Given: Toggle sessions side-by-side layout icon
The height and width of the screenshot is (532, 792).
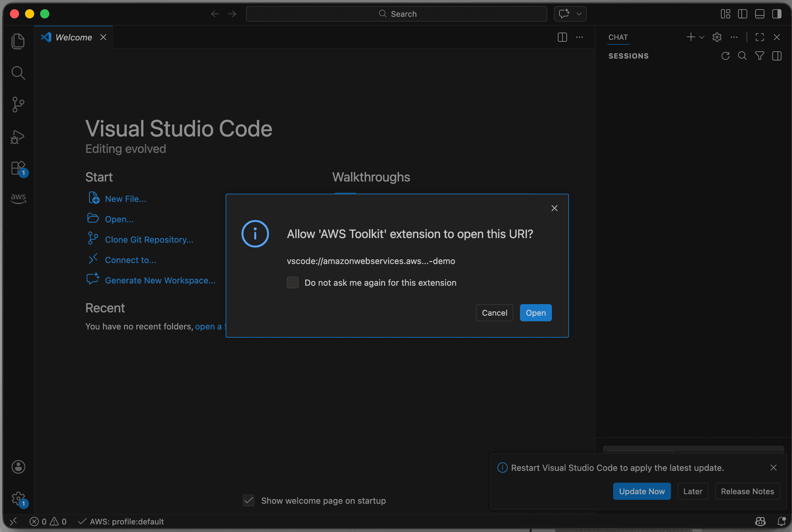Looking at the screenshot, I should pyautogui.click(x=777, y=56).
